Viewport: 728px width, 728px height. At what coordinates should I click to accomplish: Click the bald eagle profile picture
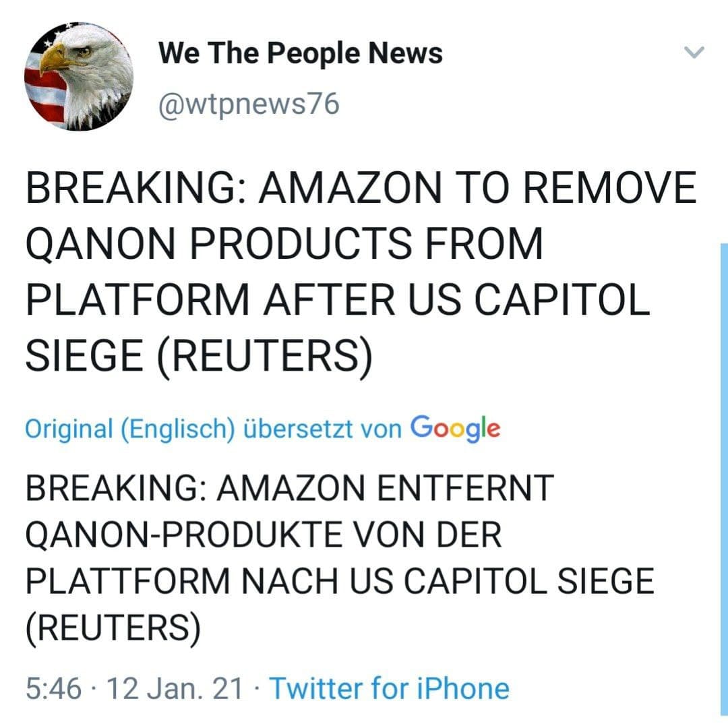point(79,76)
